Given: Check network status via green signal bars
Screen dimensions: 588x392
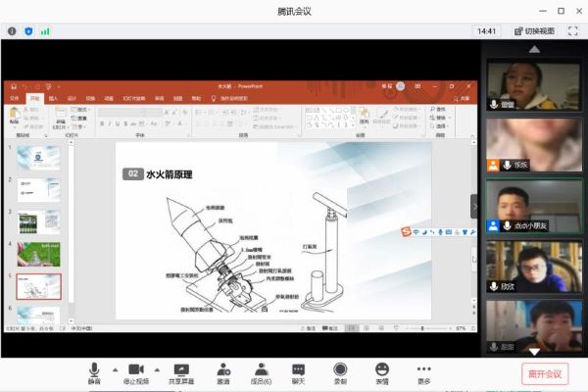Looking at the screenshot, I should tap(45, 31).
